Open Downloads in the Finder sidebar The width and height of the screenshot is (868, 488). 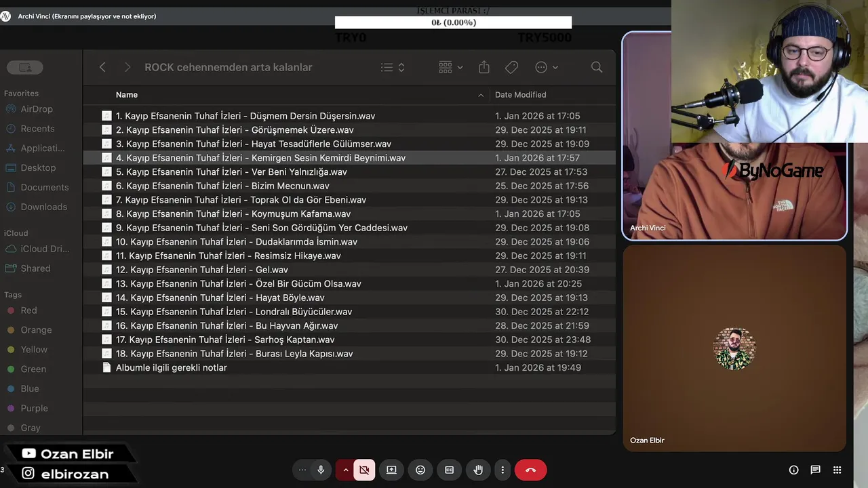[x=37, y=207]
